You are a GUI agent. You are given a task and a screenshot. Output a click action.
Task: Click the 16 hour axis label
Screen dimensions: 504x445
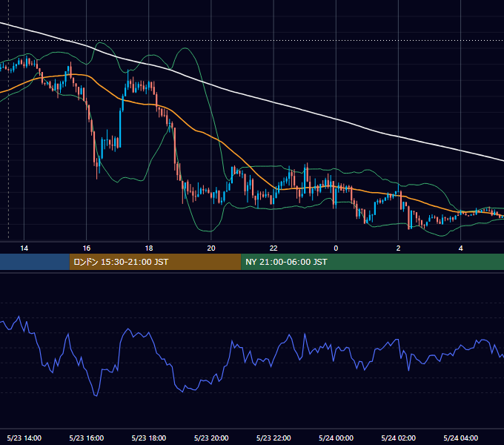click(87, 248)
